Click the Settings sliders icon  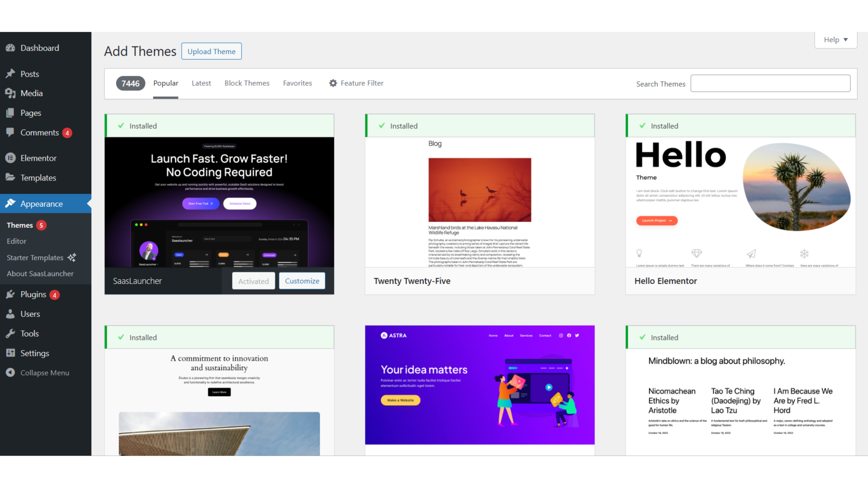coord(11,353)
